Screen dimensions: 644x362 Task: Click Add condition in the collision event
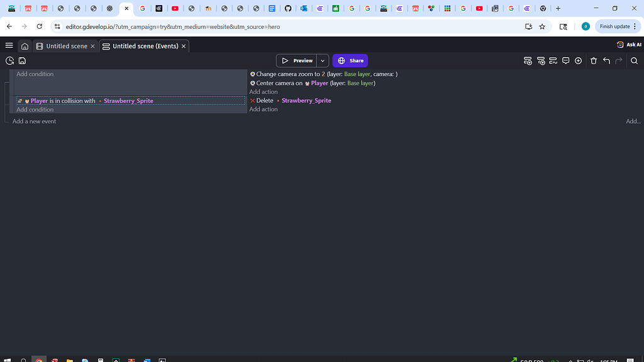pyautogui.click(x=35, y=109)
